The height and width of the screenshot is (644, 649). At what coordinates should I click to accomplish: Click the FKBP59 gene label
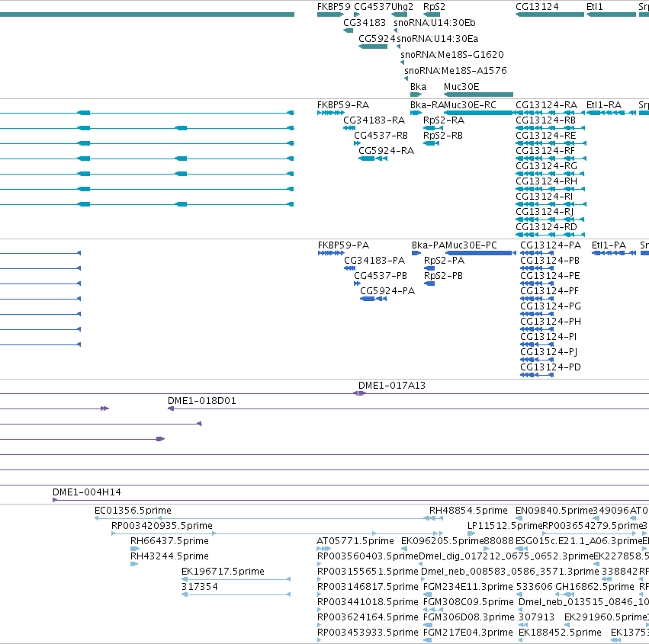tap(333, 7)
